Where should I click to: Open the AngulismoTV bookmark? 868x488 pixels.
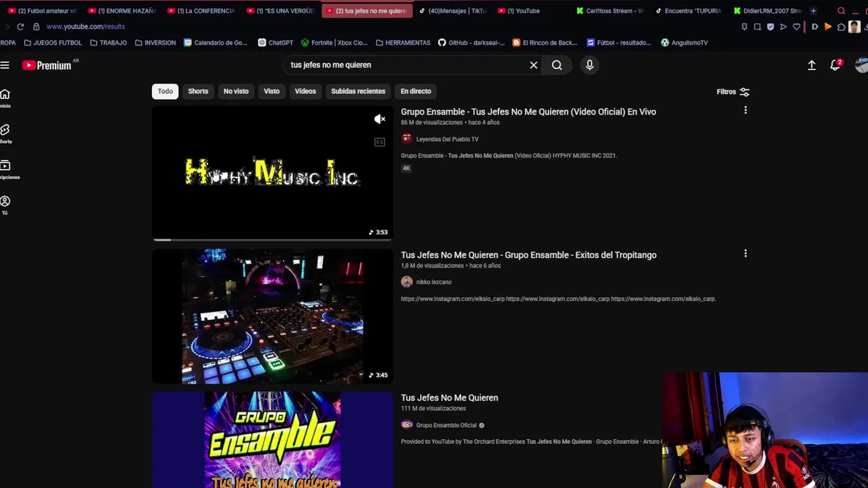[x=684, y=43]
